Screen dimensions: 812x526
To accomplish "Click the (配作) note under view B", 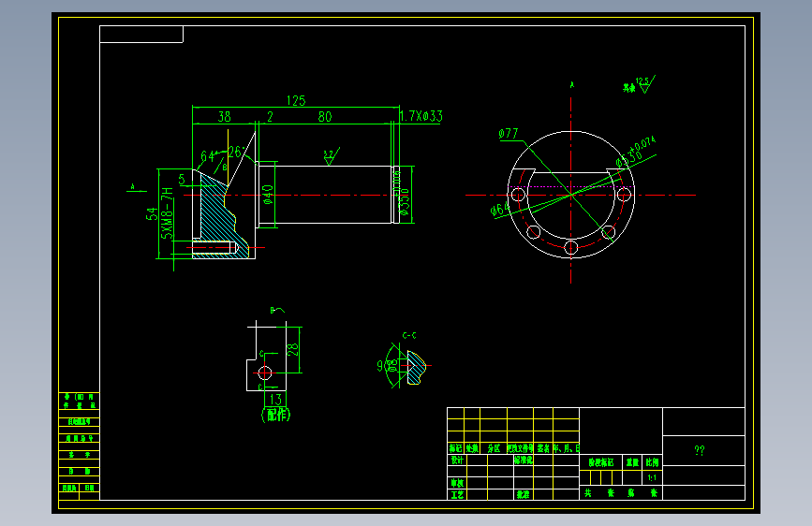I will point(276,415).
